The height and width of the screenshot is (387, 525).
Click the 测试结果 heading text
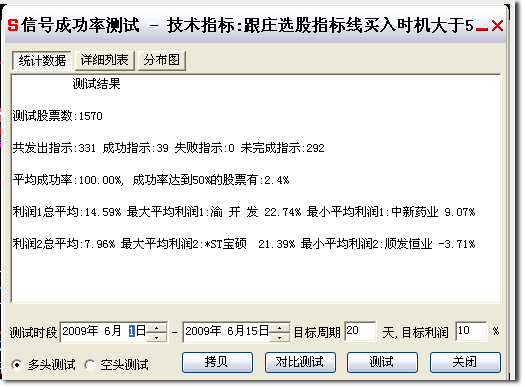tap(96, 84)
